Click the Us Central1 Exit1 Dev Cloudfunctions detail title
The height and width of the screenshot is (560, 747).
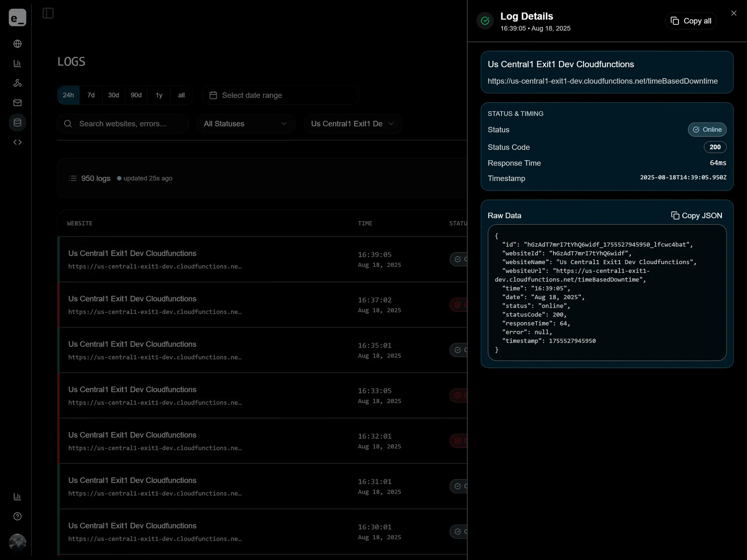coord(561,64)
